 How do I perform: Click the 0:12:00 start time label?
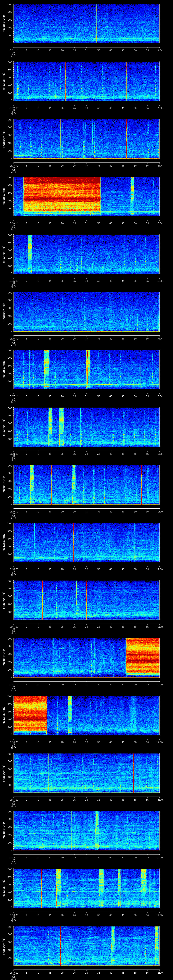tap(14, 685)
